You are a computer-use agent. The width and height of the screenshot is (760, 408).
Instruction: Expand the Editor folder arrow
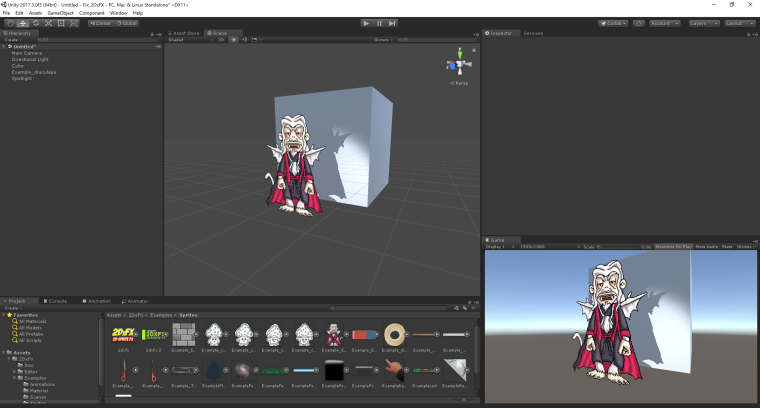(15, 372)
